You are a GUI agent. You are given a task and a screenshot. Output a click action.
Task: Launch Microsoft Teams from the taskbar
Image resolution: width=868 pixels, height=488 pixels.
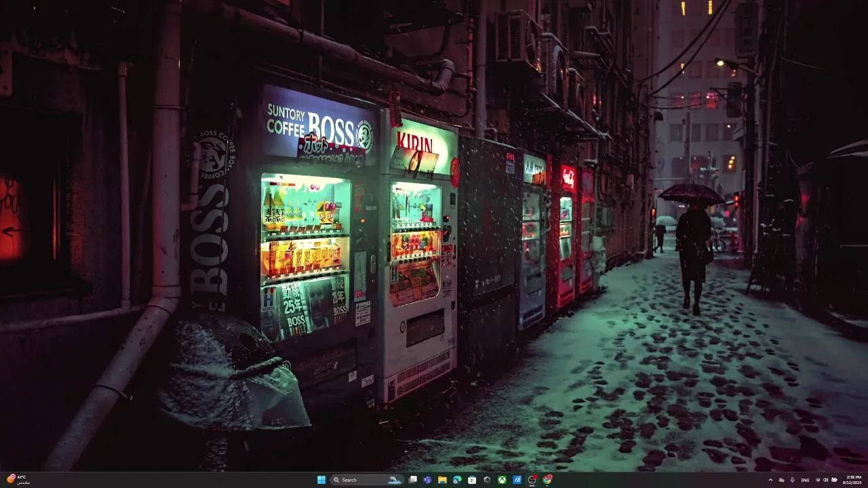pos(427,480)
